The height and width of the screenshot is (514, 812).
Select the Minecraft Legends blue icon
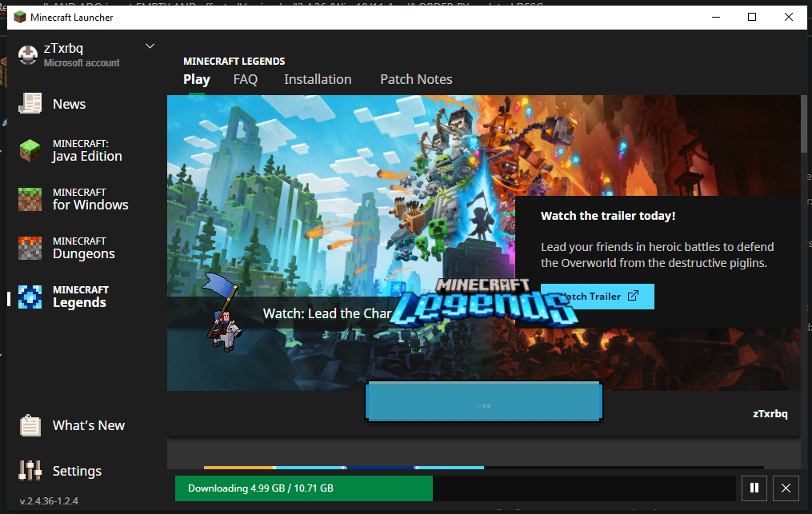[x=30, y=297]
